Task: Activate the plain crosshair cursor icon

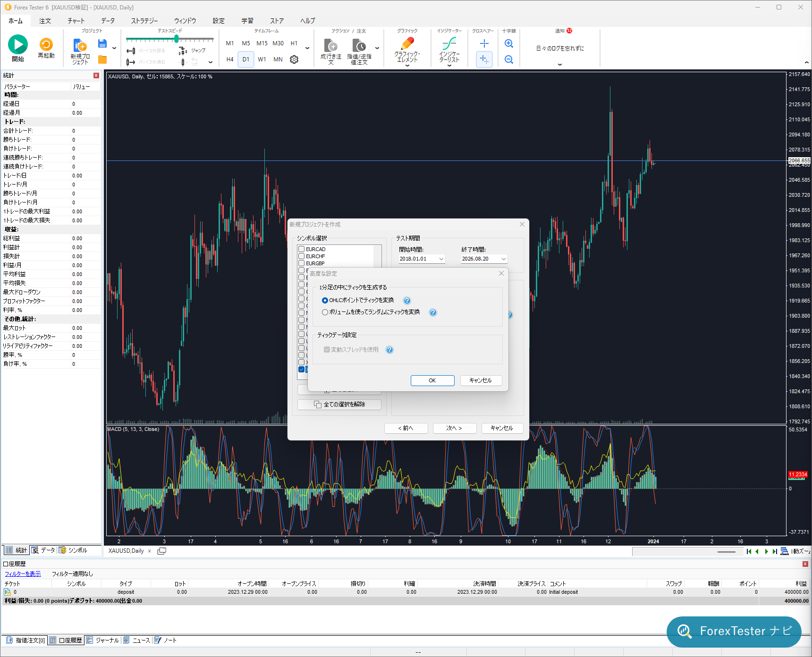Action: tap(484, 43)
